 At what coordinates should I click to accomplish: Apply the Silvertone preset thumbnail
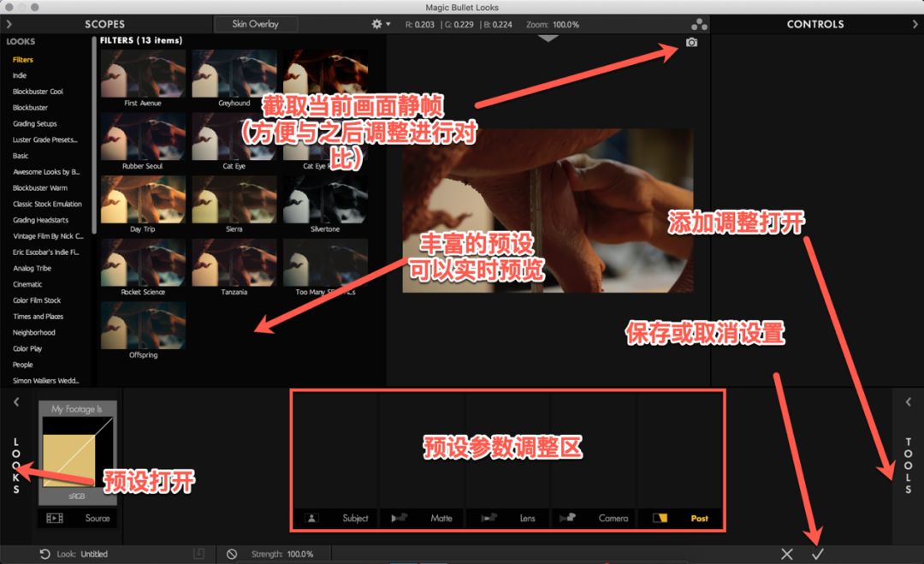tap(325, 199)
